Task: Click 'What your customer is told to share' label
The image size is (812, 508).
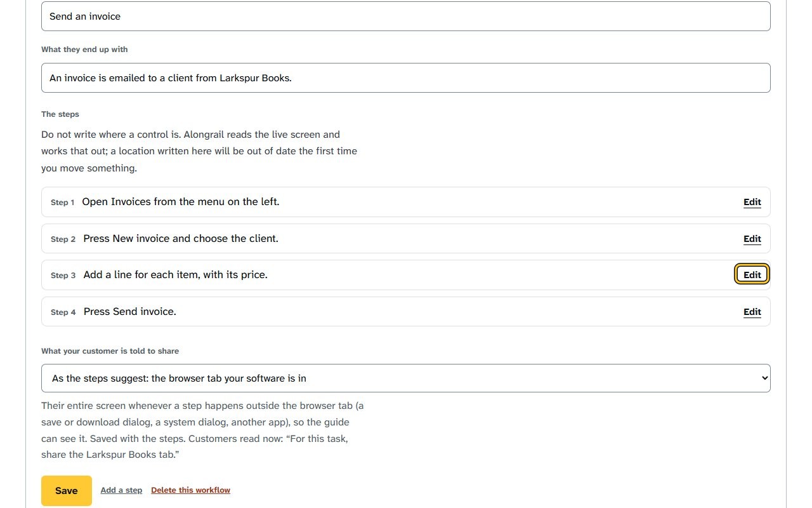Action: tap(110, 351)
